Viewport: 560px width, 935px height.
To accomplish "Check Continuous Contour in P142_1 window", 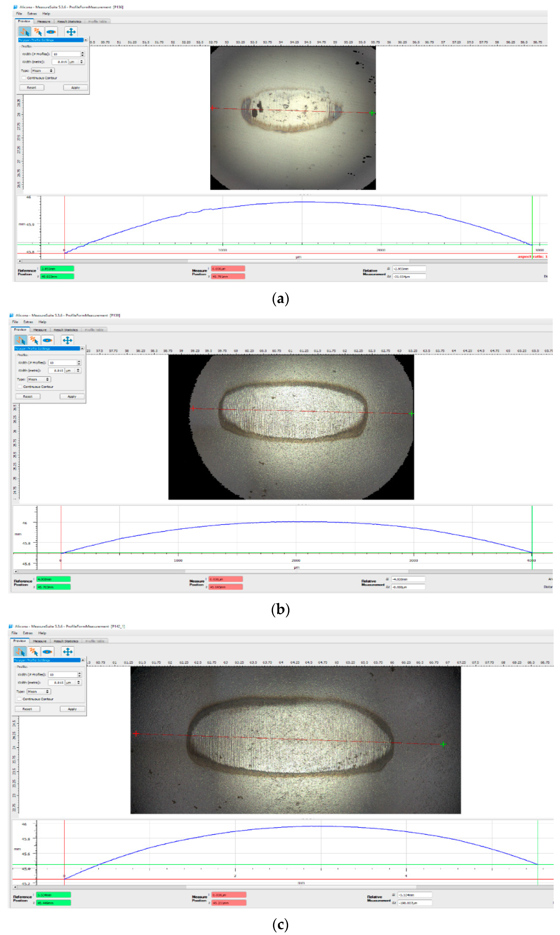I will pyautogui.click(x=19, y=699).
